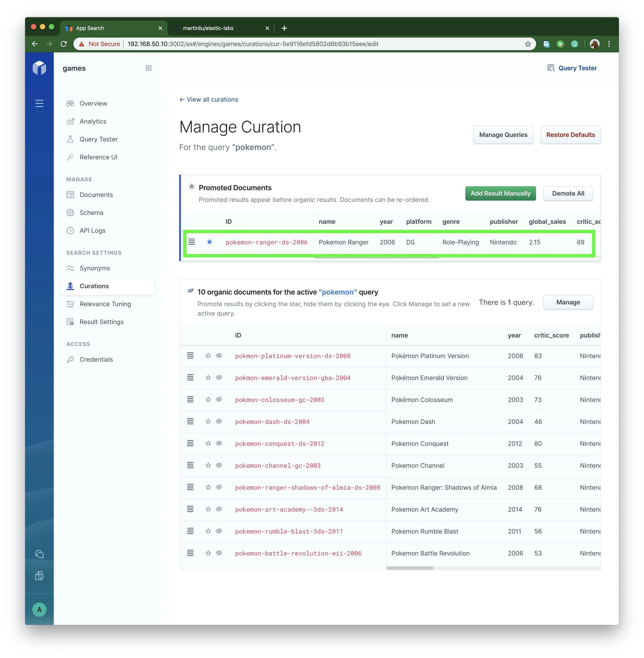Hide Pokemon Conquest result with eye icon
The height and width of the screenshot is (658, 644).
coord(219,443)
